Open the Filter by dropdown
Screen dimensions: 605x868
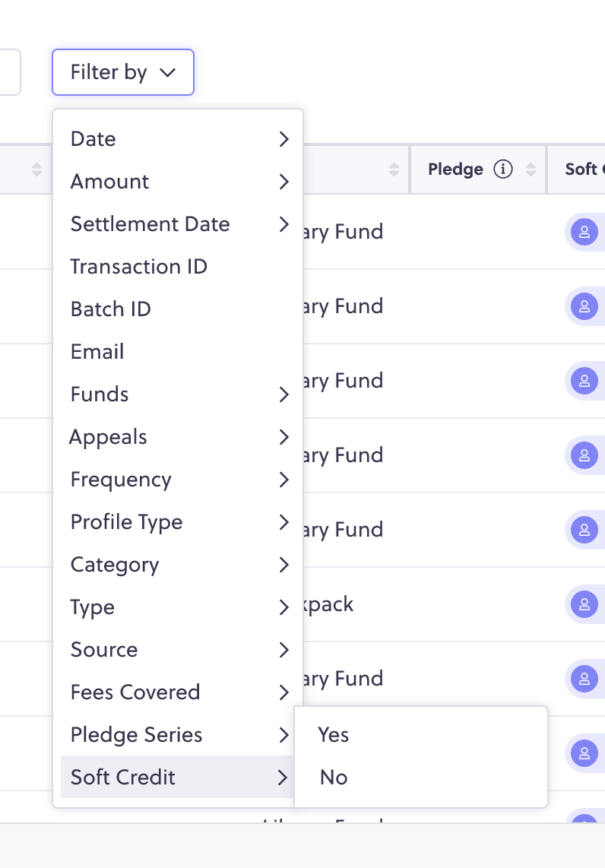click(123, 72)
